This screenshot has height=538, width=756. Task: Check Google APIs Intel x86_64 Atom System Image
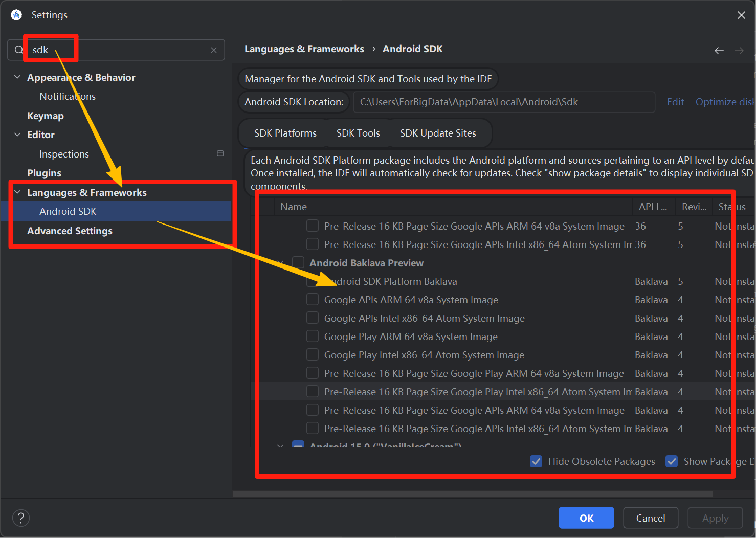pyautogui.click(x=313, y=318)
